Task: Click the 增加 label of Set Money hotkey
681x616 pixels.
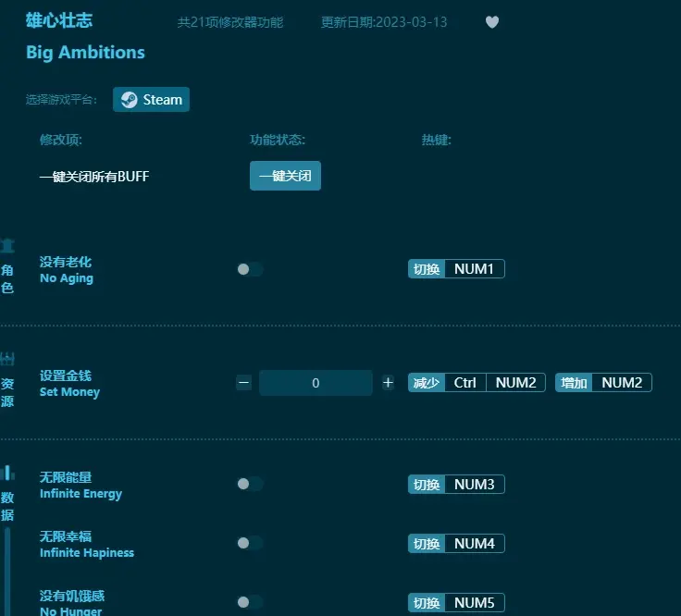Action: click(574, 382)
